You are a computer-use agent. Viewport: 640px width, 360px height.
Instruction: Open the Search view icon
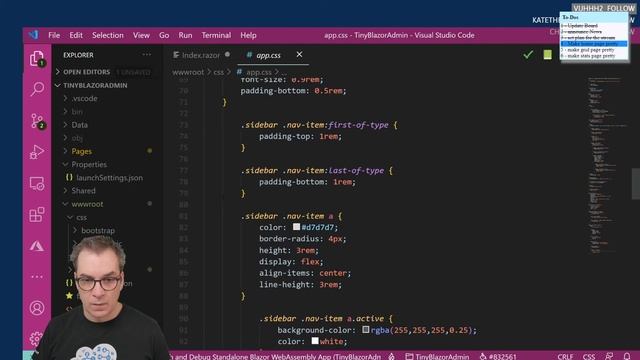(37, 89)
